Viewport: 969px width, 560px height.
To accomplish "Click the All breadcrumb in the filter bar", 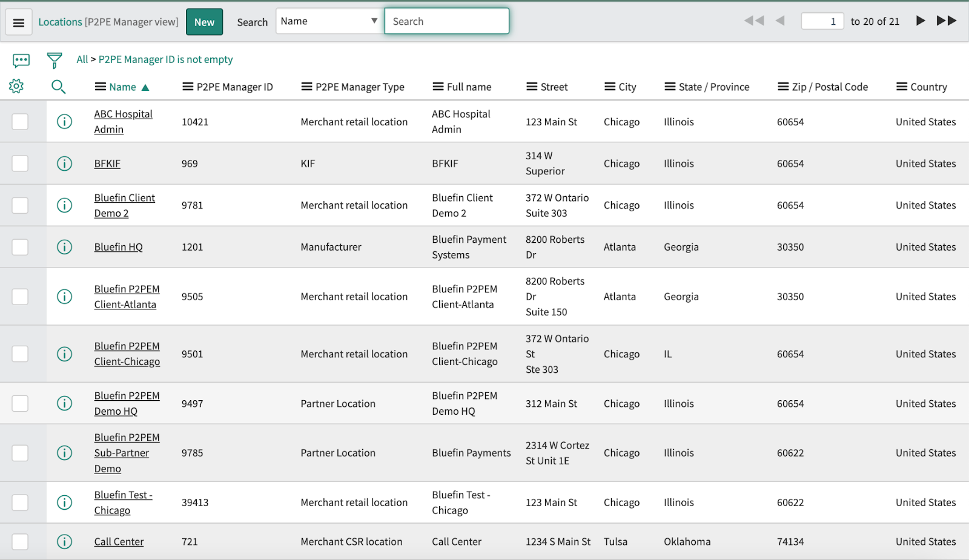I will pos(82,59).
